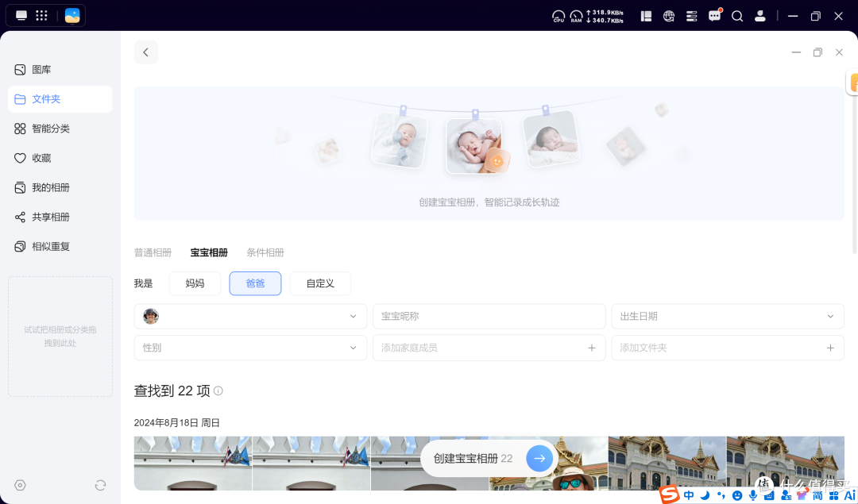
Task: Open 智能分类 in the sidebar
Action: 60,129
